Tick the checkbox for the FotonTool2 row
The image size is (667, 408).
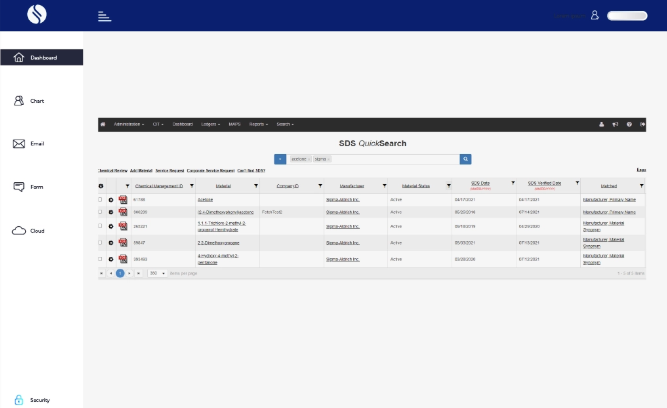point(100,211)
